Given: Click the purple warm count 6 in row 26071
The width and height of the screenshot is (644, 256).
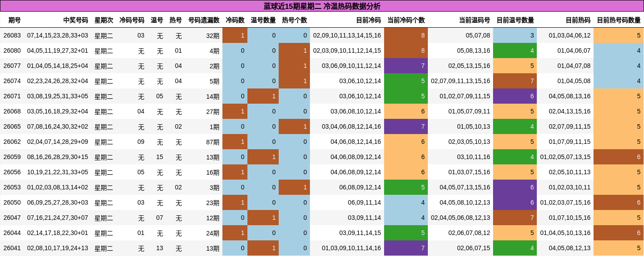Looking at the screenshot, I should pos(515,96).
